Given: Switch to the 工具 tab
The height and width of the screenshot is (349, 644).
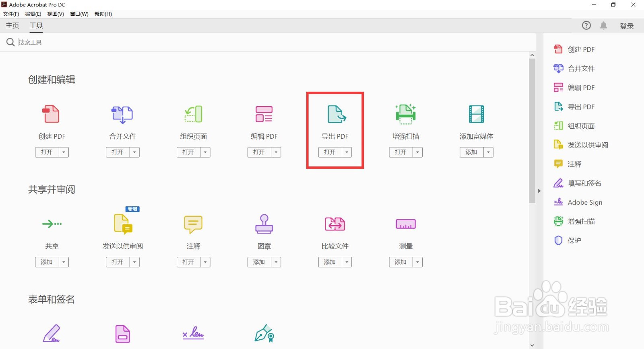Looking at the screenshot, I should 36,25.
